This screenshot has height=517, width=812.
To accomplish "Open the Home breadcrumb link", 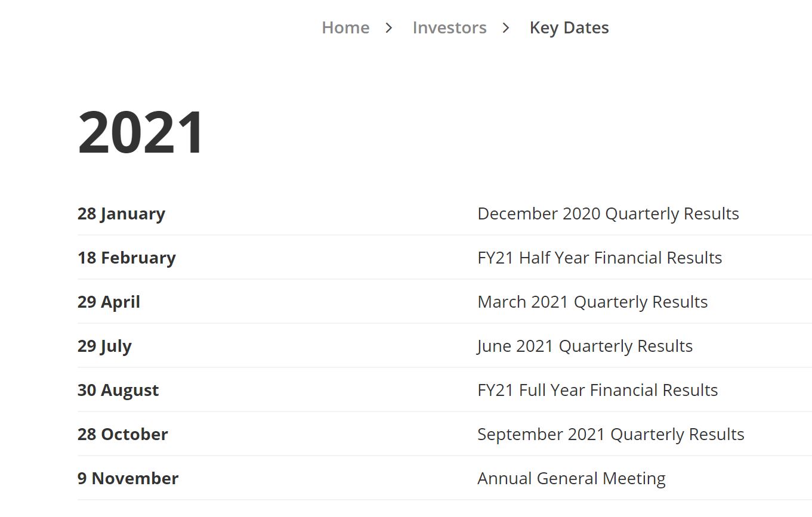I will [x=345, y=27].
